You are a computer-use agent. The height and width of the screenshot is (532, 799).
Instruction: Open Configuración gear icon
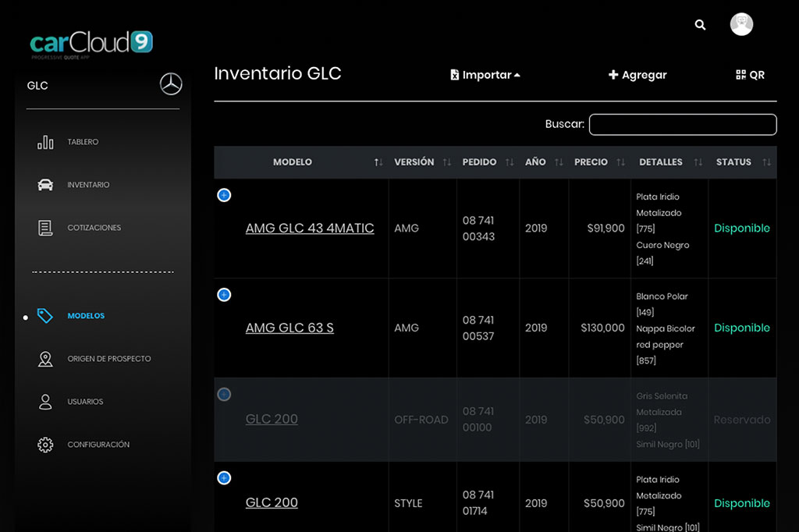click(x=45, y=445)
